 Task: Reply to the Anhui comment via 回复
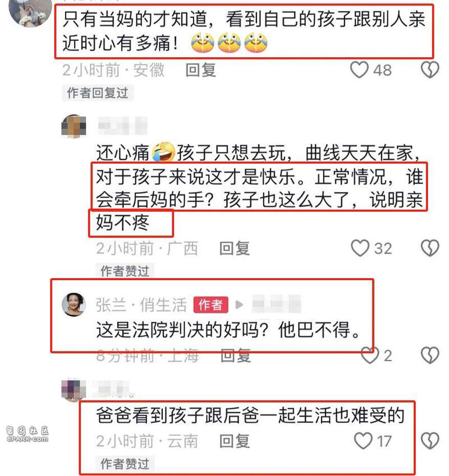click(201, 71)
